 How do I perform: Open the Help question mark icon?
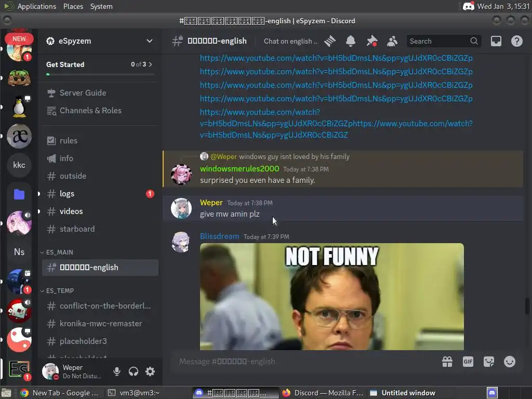pos(517,41)
